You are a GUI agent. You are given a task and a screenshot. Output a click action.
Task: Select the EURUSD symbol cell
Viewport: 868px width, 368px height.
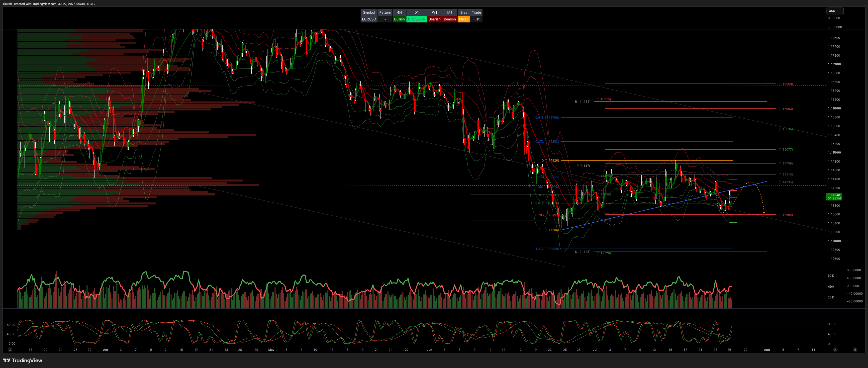point(369,19)
